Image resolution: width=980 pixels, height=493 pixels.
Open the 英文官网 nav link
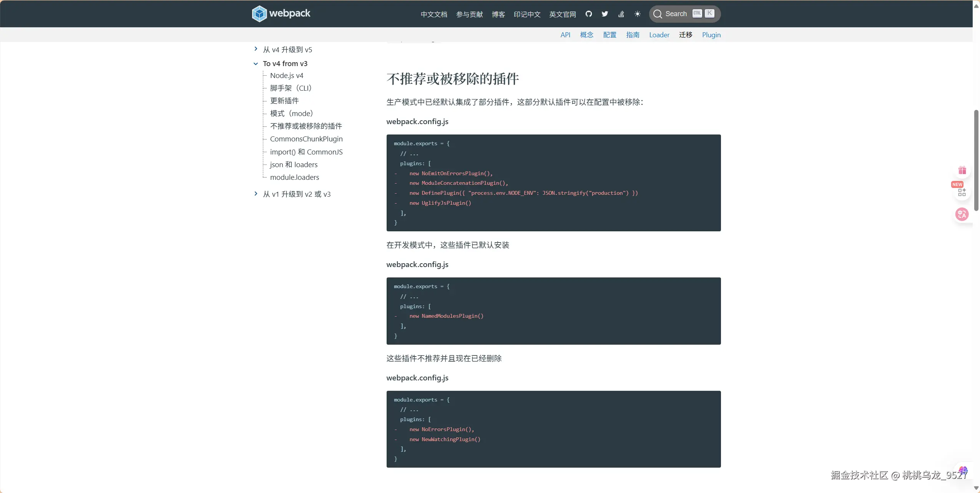tap(562, 14)
